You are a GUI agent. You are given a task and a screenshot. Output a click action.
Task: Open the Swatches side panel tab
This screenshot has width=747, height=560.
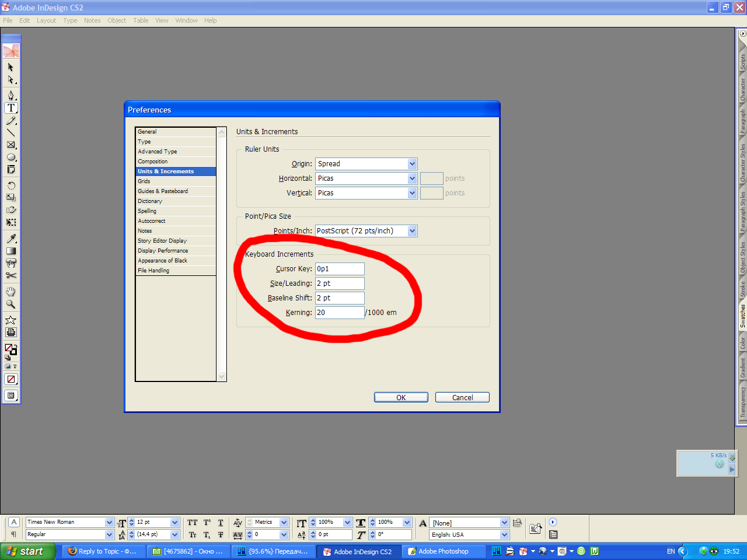tap(742, 316)
